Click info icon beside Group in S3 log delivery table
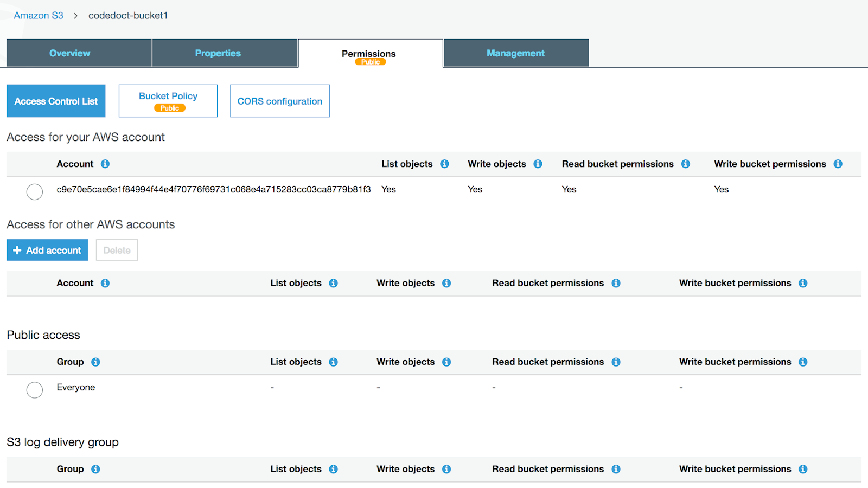868x488 pixels. [x=95, y=469]
